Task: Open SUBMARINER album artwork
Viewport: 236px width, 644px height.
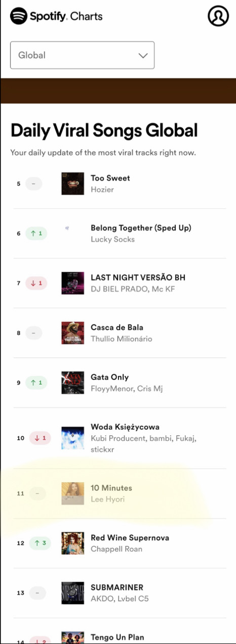Action: [x=72, y=593]
